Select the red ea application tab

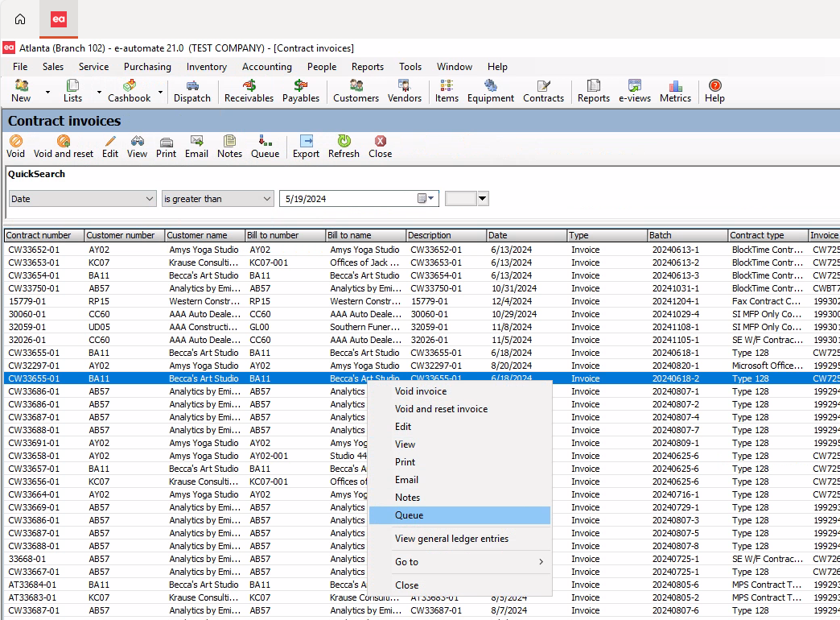pyautogui.click(x=59, y=19)
